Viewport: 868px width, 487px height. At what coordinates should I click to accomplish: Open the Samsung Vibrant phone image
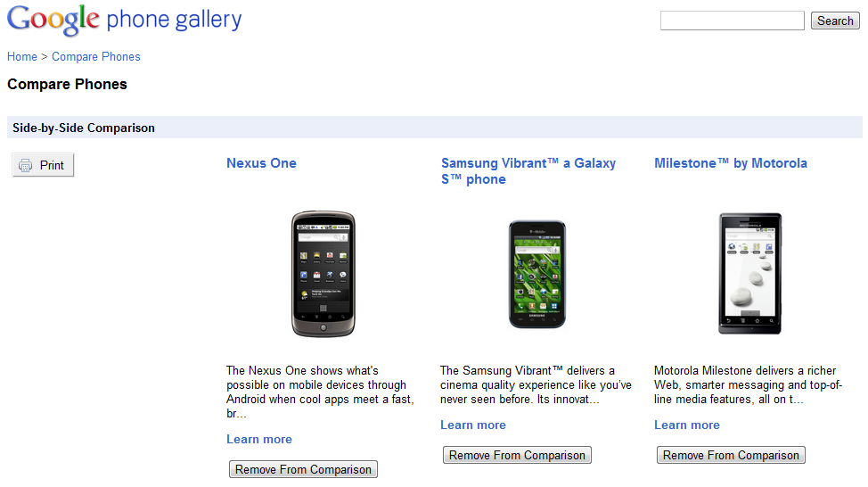(x=537, y=274)
